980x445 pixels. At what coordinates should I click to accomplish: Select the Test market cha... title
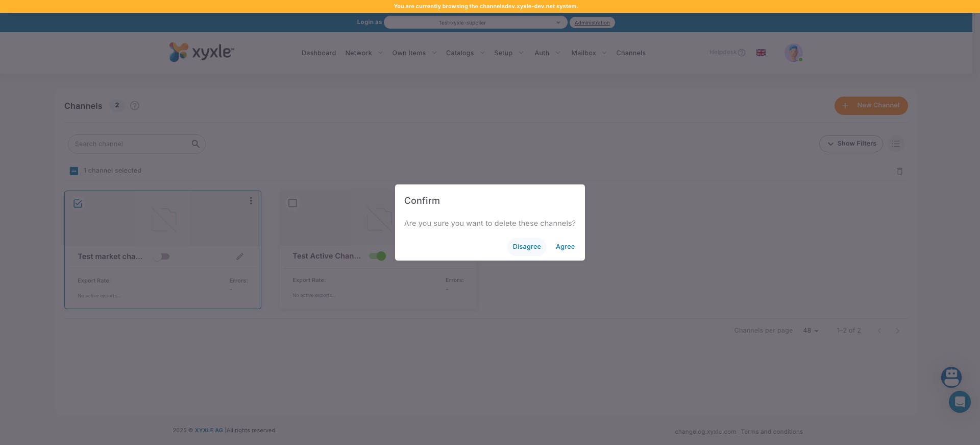coord(110,256)
